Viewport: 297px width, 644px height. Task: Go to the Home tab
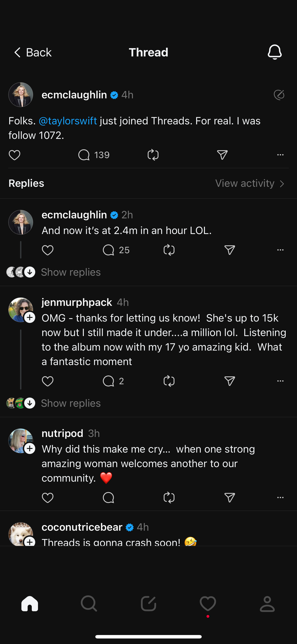pos(30,603)
